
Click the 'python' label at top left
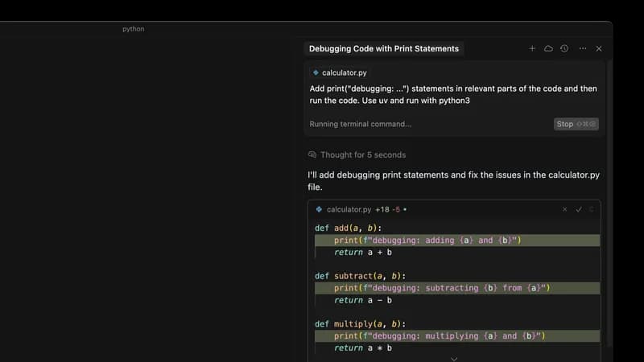coord(133,29)
